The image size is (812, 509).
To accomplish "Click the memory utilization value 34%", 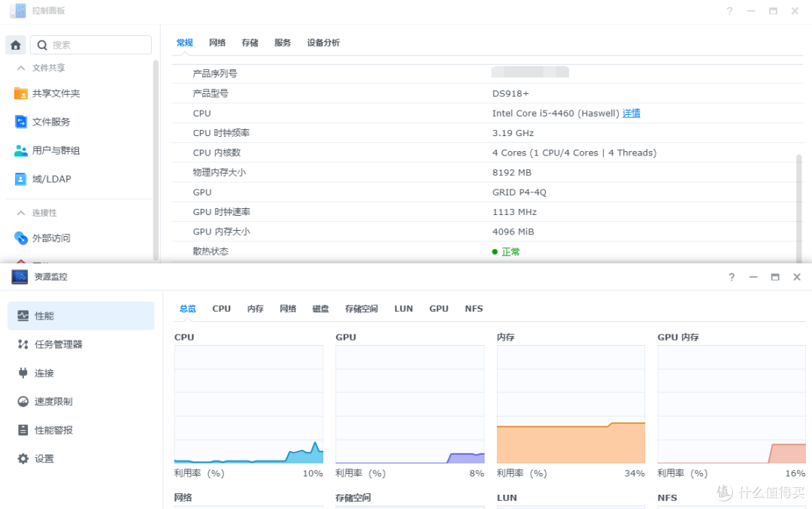I will (x=635, y=473).
